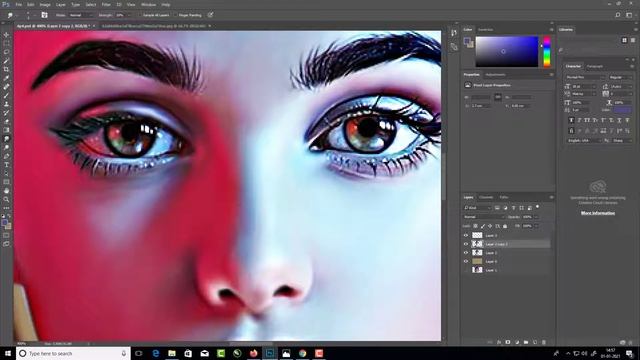Image resolution: width=640 pixels, height=360 pixels.
Task: Create a new layer with the new layer icon
Action: point(535,342)
